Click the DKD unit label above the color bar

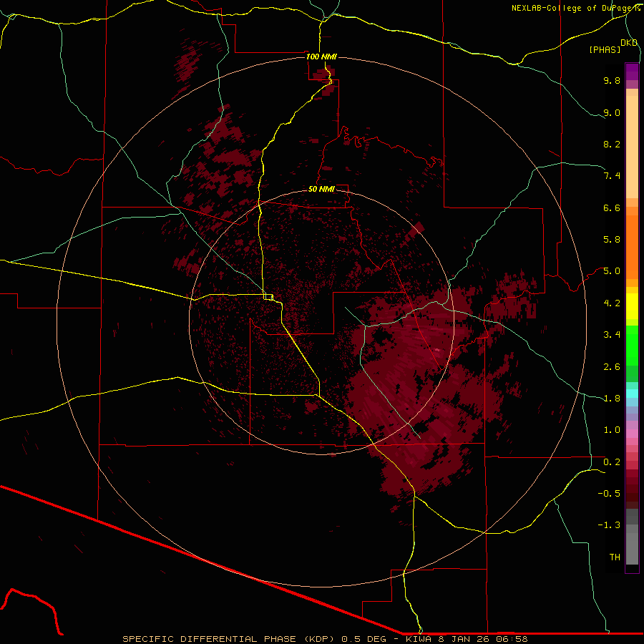[629, 43]
